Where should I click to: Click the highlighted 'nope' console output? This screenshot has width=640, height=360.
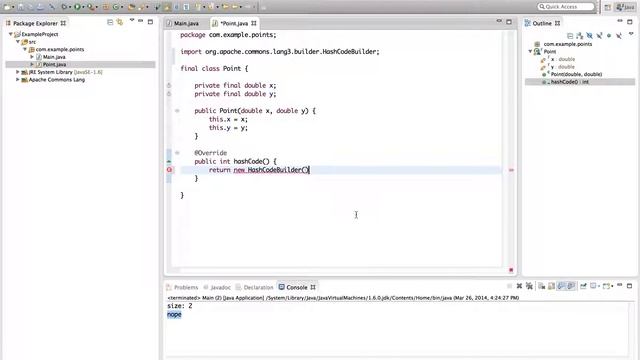tap(174, 314)
